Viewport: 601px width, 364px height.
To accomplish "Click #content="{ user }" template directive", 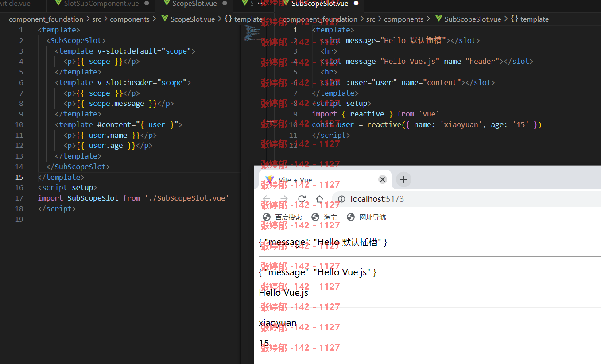I will coord(138,124).
